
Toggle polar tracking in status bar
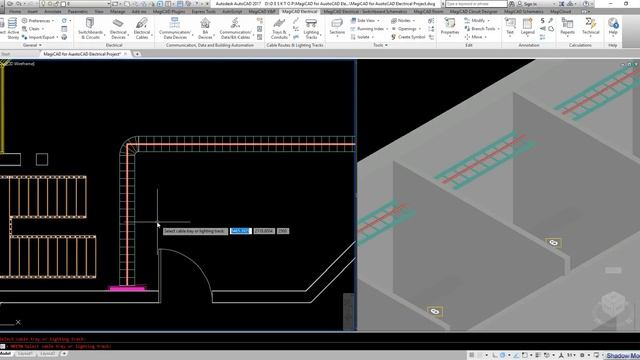[x=502, y=355]
